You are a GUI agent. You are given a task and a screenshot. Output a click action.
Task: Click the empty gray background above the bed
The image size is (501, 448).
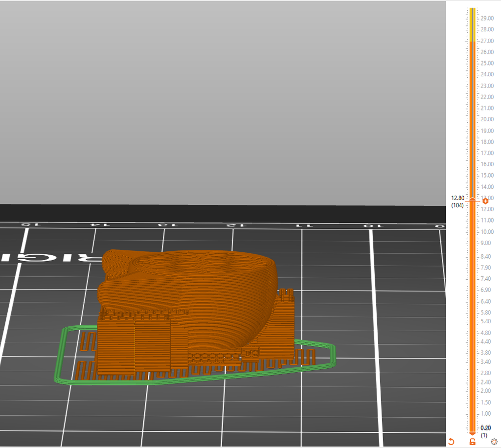pyautogui.click(x=220, y=98)
